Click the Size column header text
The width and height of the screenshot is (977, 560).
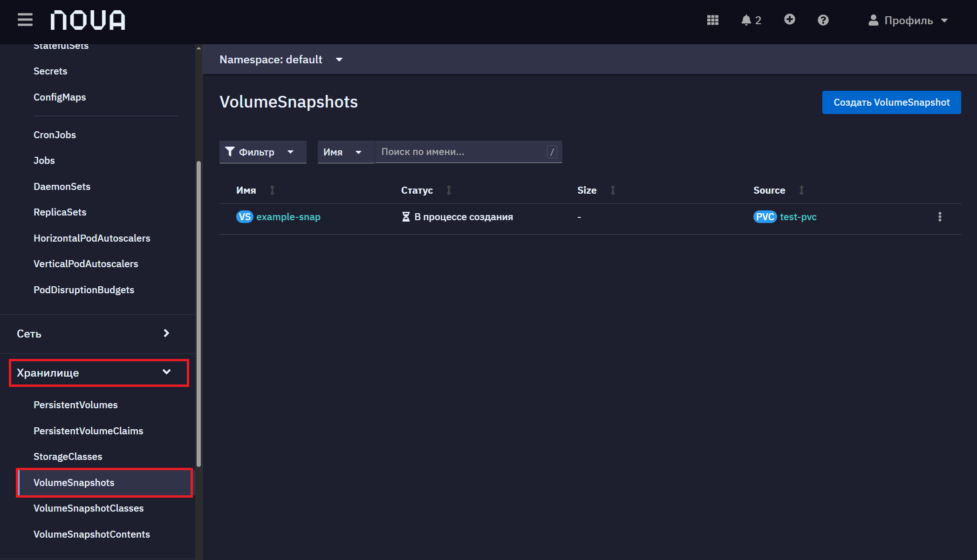[x=587, y=190]
